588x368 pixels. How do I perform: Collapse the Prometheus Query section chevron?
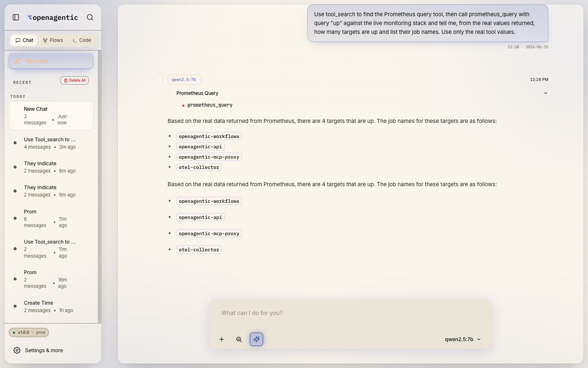(x=546, y=93)
